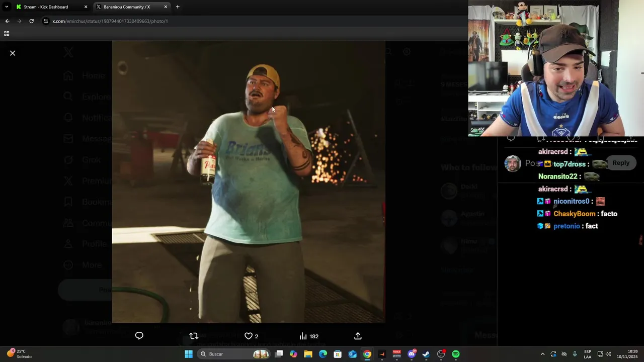
Task: Close the Stream - Kick Dashboard tab
Action: point(86,7)
